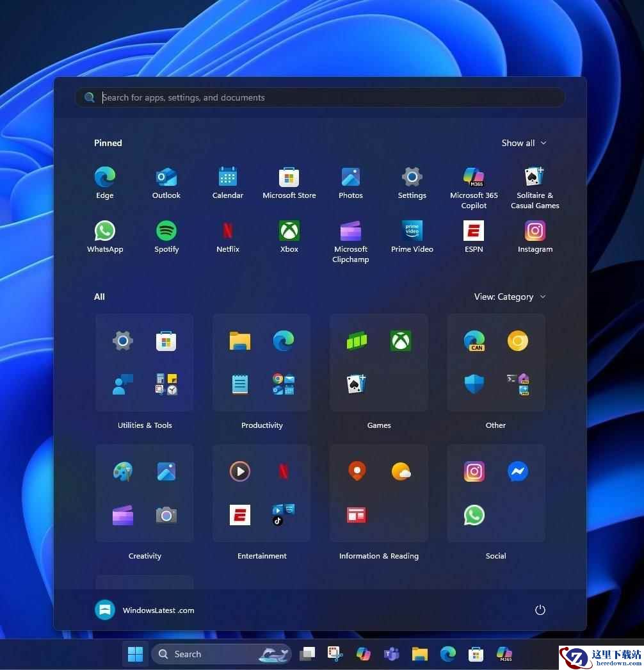Open Edge Canary in the Other category
This screenshot has width=644, height=670.
pyautogui.click(x=474, y=341)
